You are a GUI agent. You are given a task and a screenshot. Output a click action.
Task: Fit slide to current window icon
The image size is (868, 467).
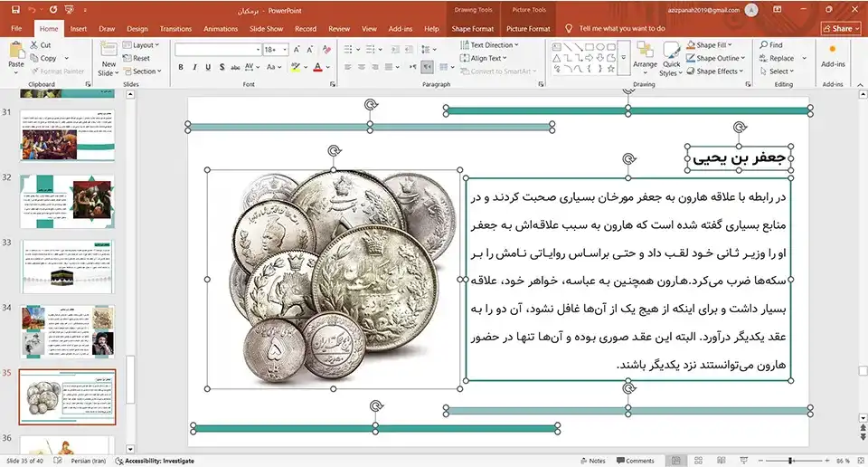pyautogui.click(x=860, y=461)
